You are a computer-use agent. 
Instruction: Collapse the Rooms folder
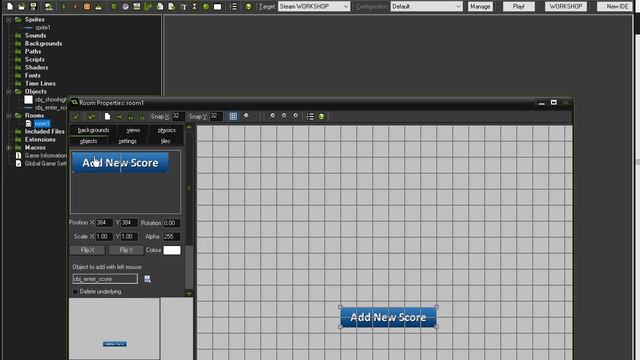click(x=9, y=116)
